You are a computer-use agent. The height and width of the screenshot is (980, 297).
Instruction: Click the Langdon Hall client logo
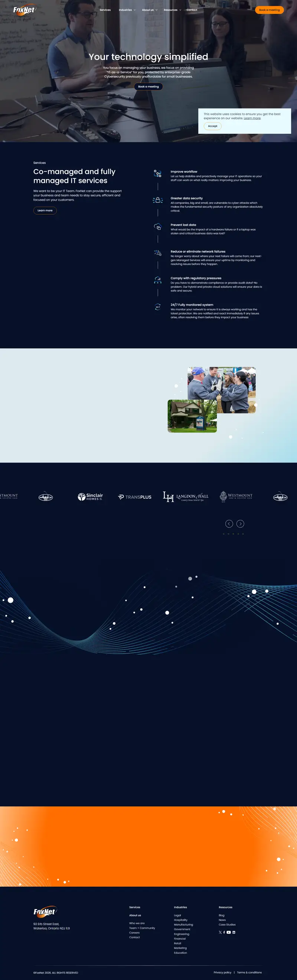[x=186, y=497]
